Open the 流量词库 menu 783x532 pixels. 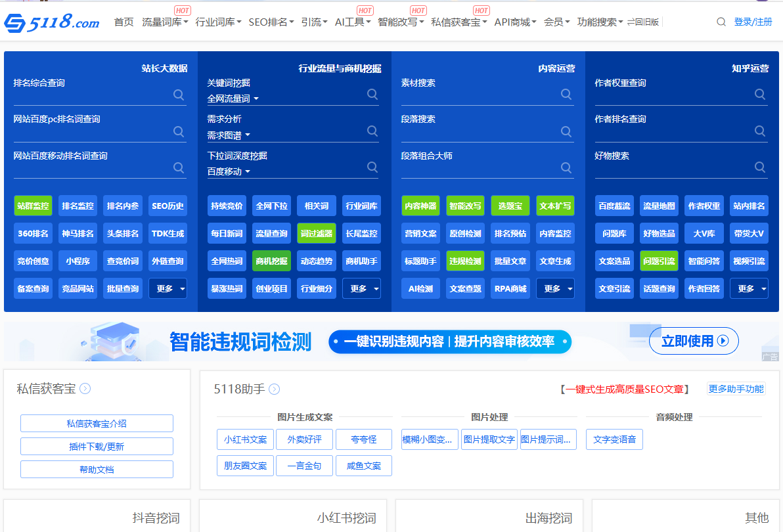[165, 22]
